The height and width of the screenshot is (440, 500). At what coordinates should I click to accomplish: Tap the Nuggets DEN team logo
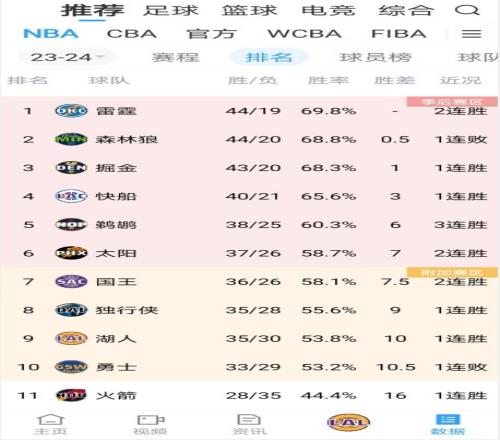click(71, 168)
